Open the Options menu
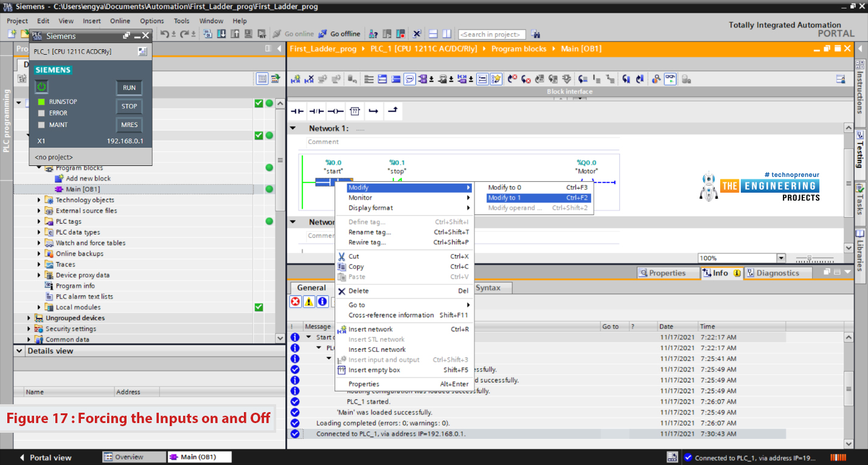Image resolution: width=868 pixels, height=465 pixels. click(152, 21)
